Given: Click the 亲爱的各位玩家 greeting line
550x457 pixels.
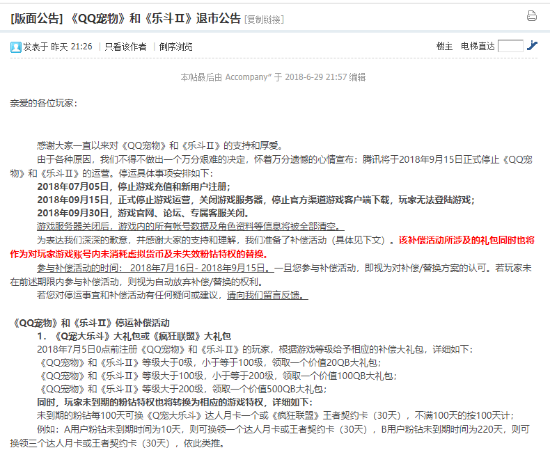Looking at the screenshot, I should coord(43,103).
